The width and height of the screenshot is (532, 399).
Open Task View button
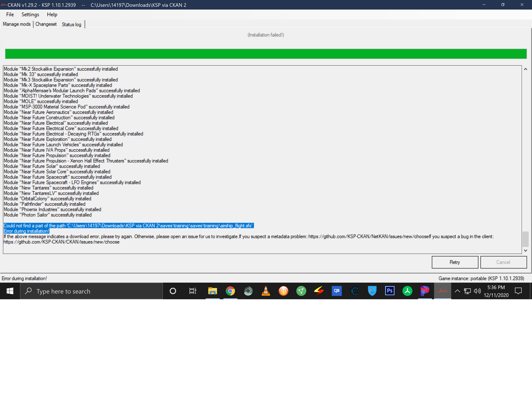tap(193, 291)
